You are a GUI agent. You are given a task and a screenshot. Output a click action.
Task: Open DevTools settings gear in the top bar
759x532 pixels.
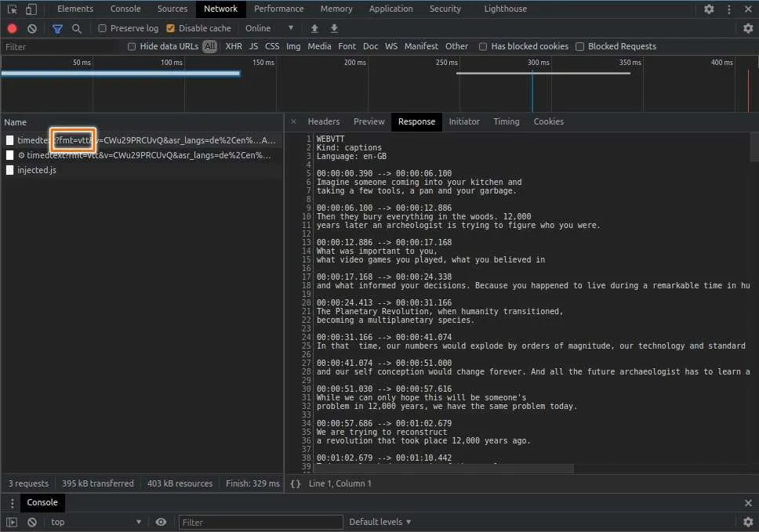[709, 9]
